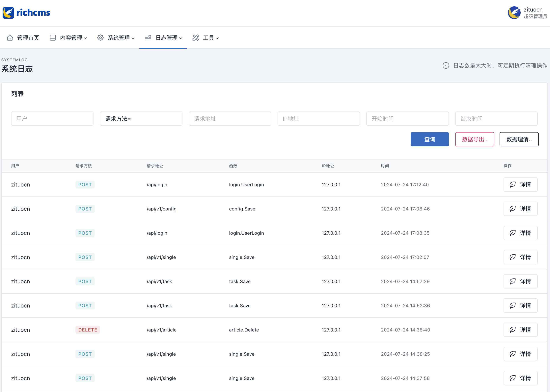Screen dimensions: 550x392
Task: Click the 列表 card heading
Action: [x=17, y=94]
